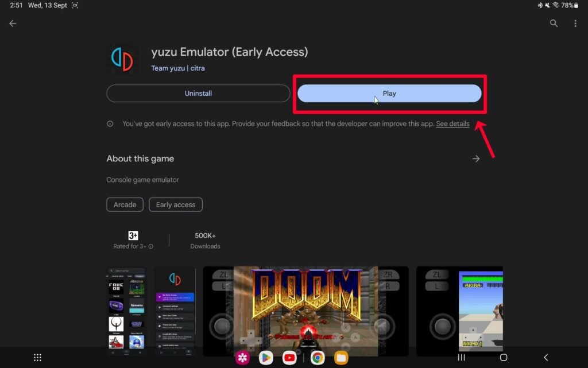
Task: Tap the yuzu Emulator app logo
Action: click(122, 59)
